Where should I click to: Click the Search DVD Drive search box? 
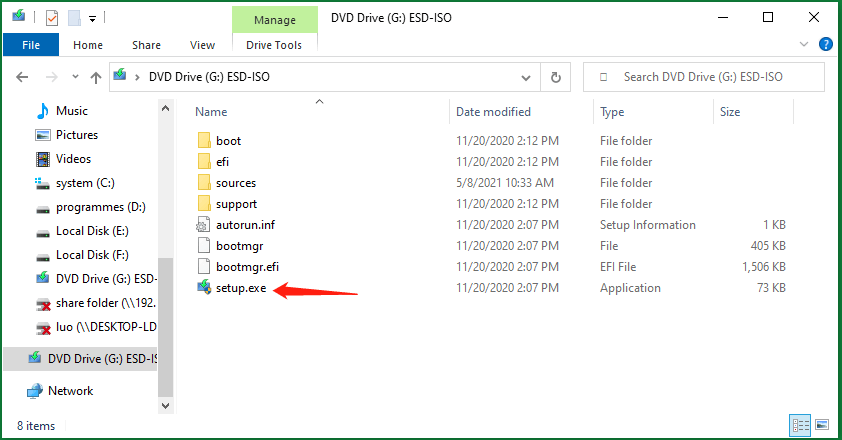[703, 77]
